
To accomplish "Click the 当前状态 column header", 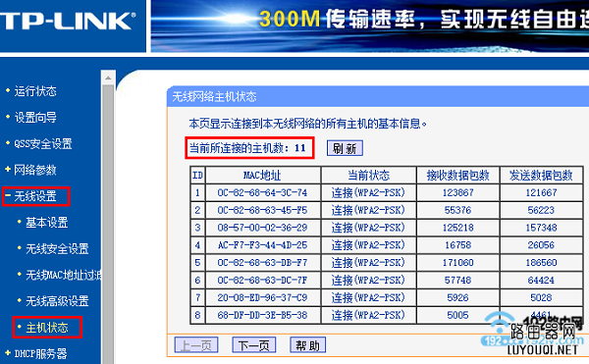I will 368,176.
